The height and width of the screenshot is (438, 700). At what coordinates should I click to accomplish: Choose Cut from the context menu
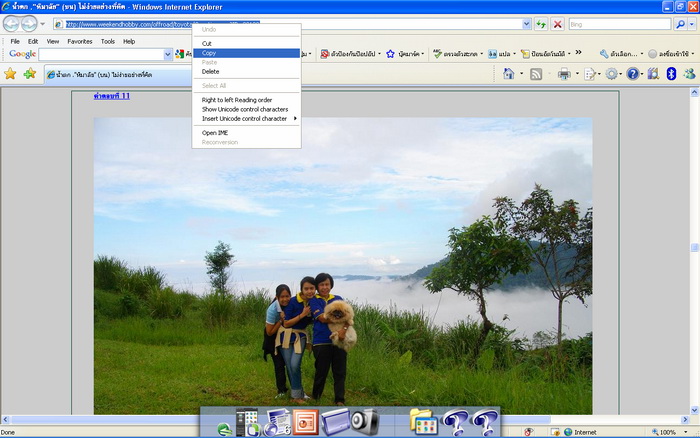pos(207,43)
